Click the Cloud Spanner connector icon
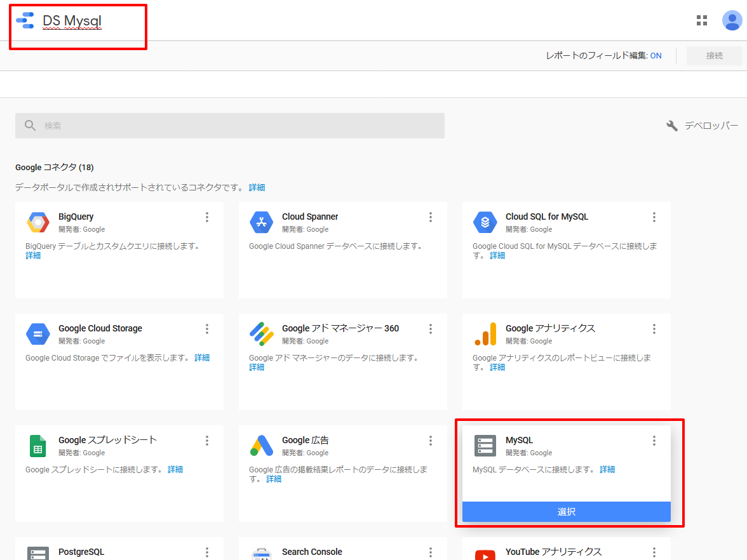The width and height of the screenshot is (747, 560). click(262, 222)
